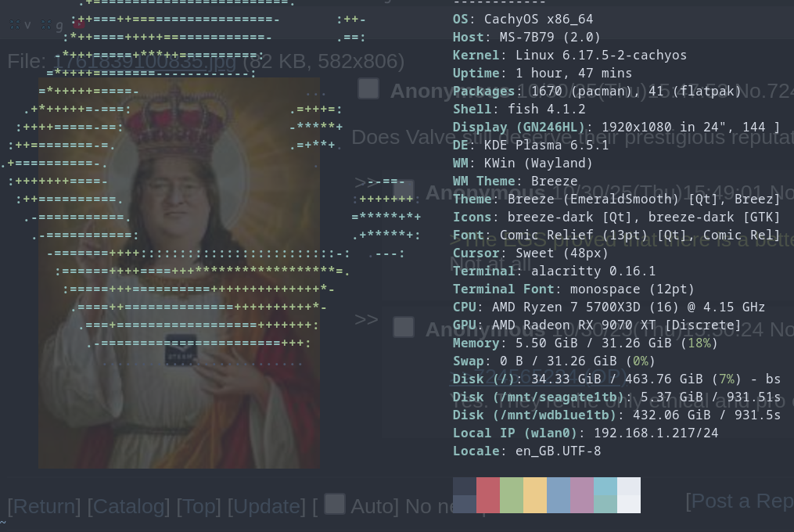Click the [Catalog] link in browser

click(128, 506)
